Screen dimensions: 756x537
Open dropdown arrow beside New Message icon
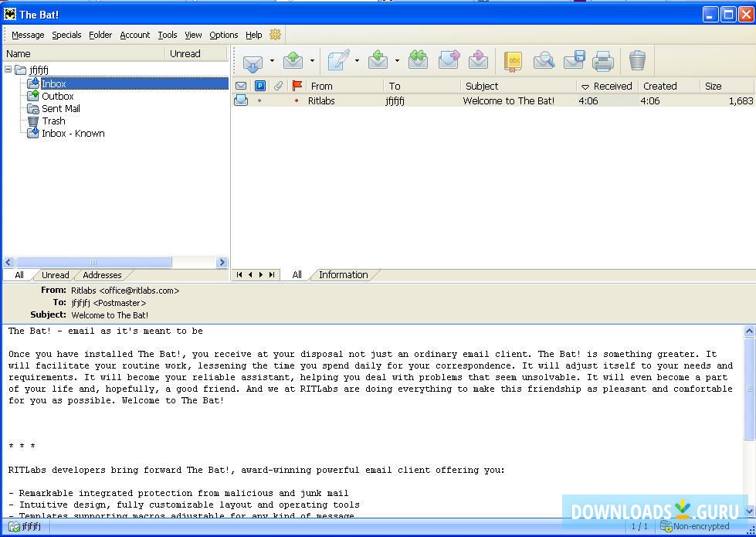point(357,61)
